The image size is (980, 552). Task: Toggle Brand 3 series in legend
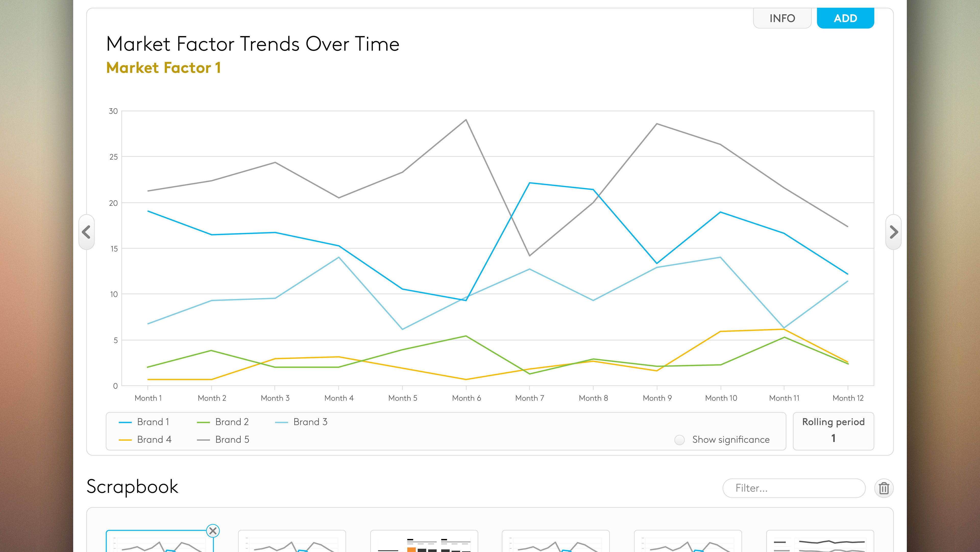point(301,422)
